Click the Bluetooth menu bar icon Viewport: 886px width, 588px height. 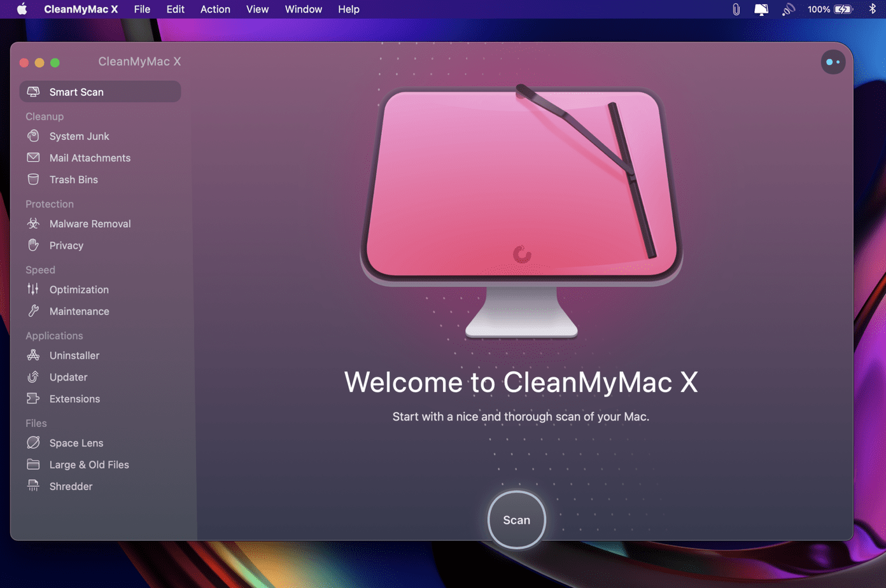pos(873,9)
